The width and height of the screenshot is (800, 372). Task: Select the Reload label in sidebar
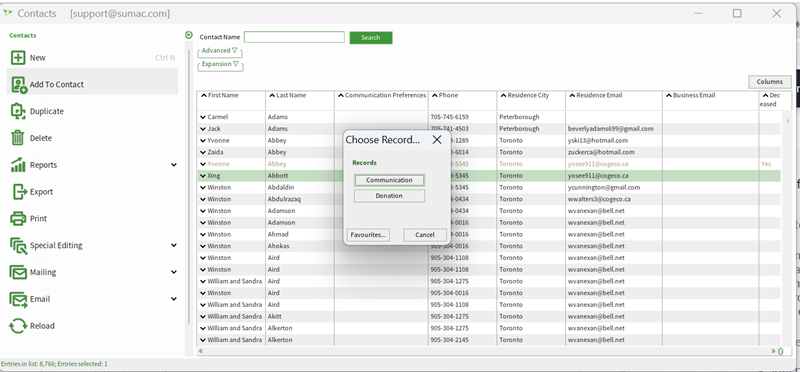tap(42, 326)
